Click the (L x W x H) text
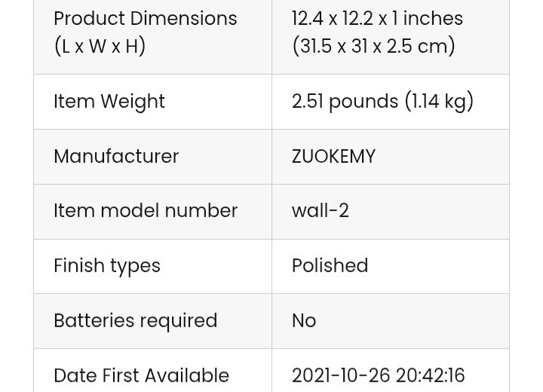 point(100,46)
